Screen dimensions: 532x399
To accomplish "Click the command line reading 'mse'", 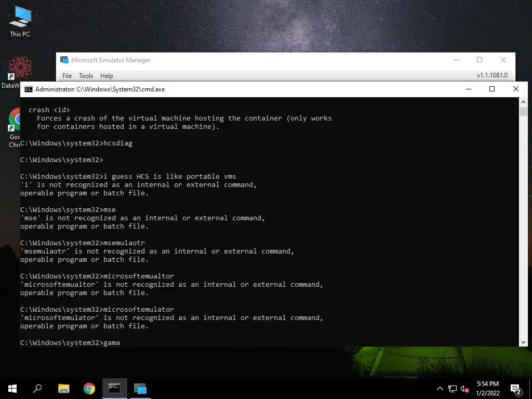I will (x=68, y=210).
